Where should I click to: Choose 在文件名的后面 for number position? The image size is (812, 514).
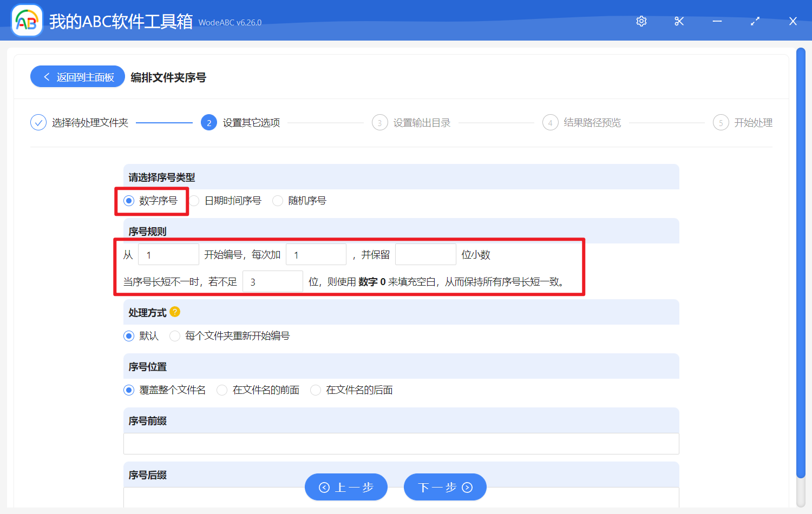[x=316, y=390]
